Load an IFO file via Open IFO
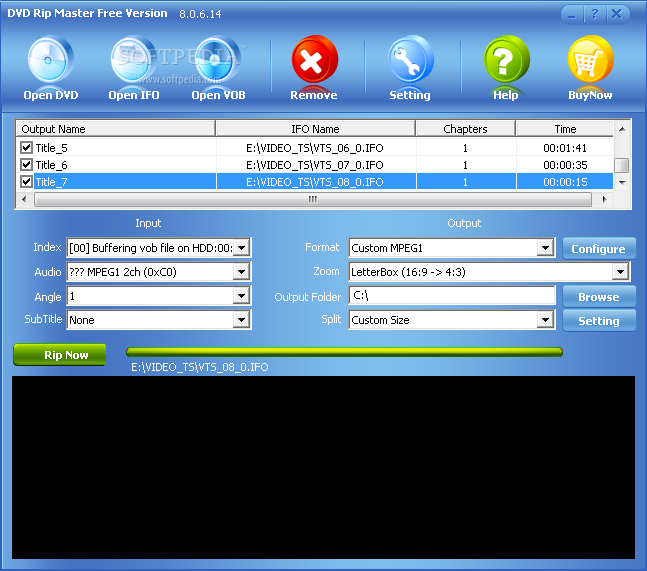Image resolution: width=647 pixels, height=571 pixels. coord(134,60)
